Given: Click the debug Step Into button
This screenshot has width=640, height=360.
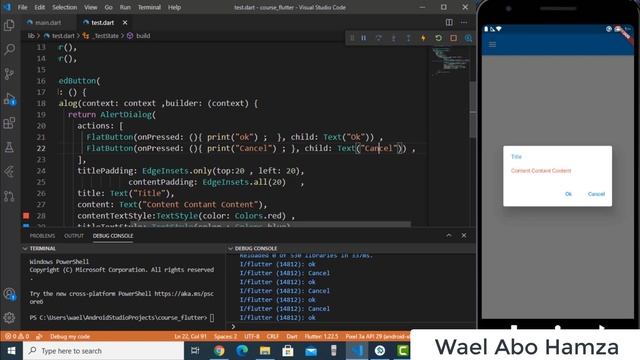Looking at the screenshot, I should click(x=393, y=38).
